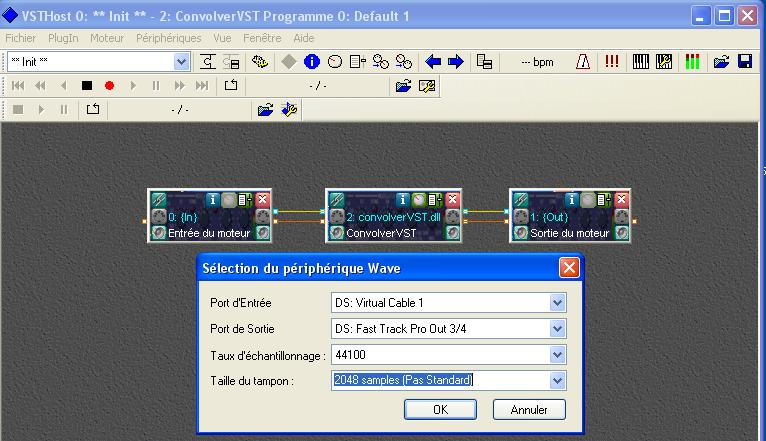This screenshot has width=766, height=441.
Task: Go to next program with right blue arrow
Action: pos(456,62)
